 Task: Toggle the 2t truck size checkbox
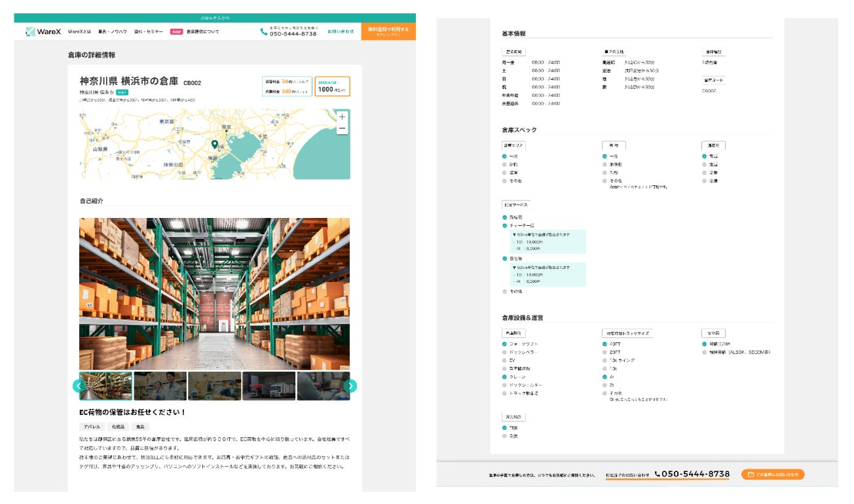(x=604, y=385)
